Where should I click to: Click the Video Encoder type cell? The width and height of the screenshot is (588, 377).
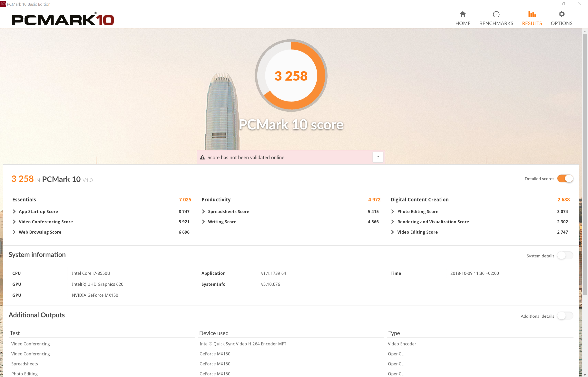click(402, 344)
